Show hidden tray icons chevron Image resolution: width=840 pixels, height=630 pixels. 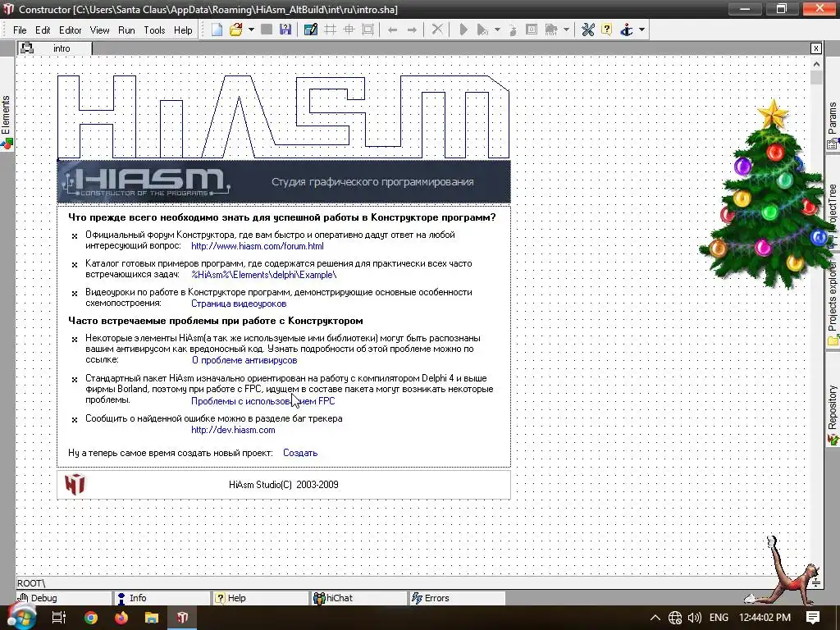pyautogui.click(x=655, y=618)
